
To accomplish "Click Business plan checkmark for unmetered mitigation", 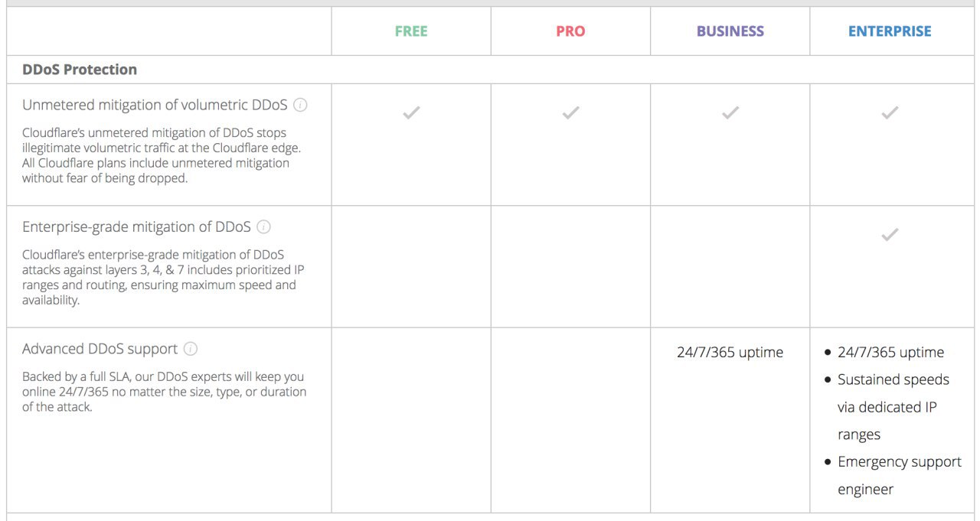I will coord(730,113).
